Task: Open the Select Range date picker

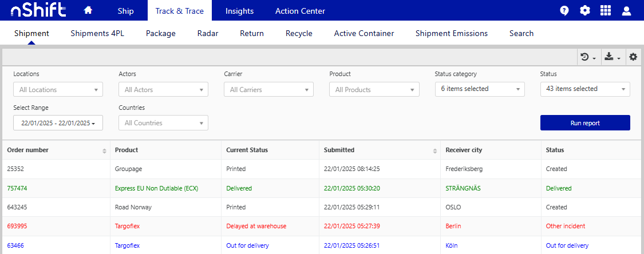Action: [x=58, y=123]
